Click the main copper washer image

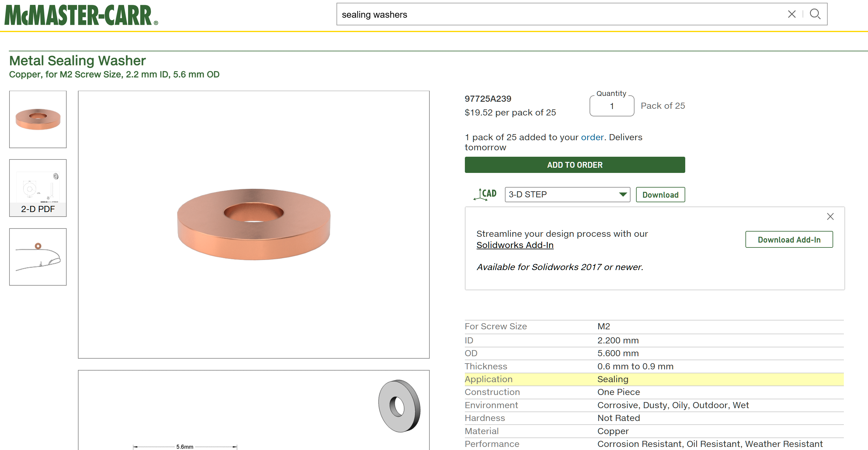pyautogui.click(x=254, y=224)
